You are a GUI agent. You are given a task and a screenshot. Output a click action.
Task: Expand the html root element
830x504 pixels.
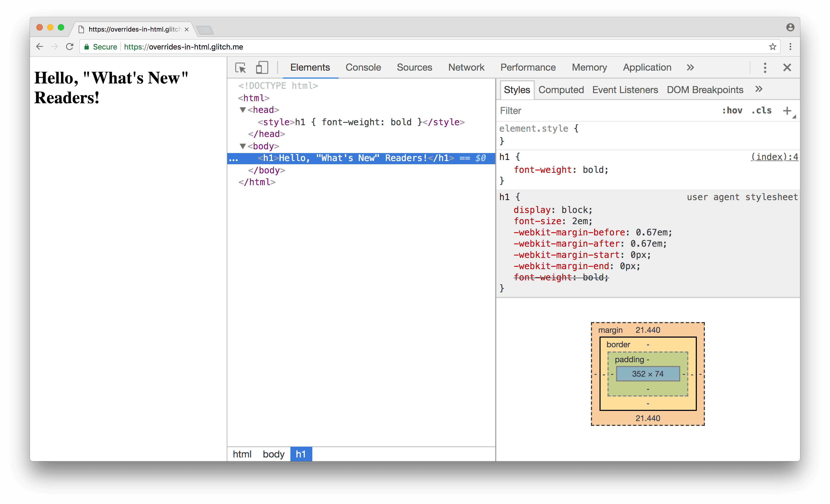tap(240, 98)
